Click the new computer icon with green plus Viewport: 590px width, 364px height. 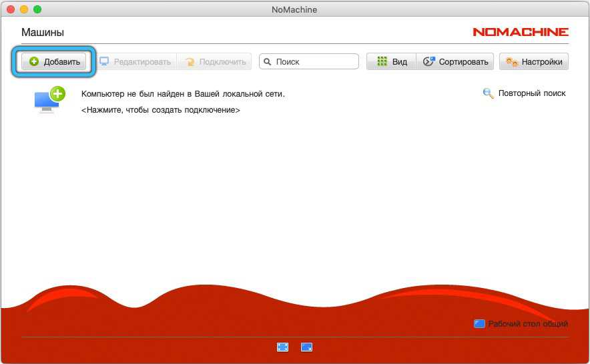point(49,100)
